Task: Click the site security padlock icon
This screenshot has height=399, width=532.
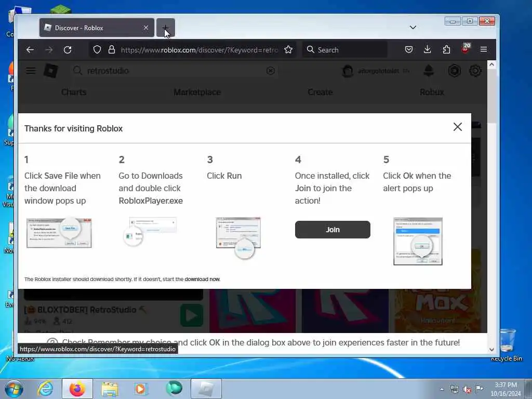Action: (x=112, y=50)
